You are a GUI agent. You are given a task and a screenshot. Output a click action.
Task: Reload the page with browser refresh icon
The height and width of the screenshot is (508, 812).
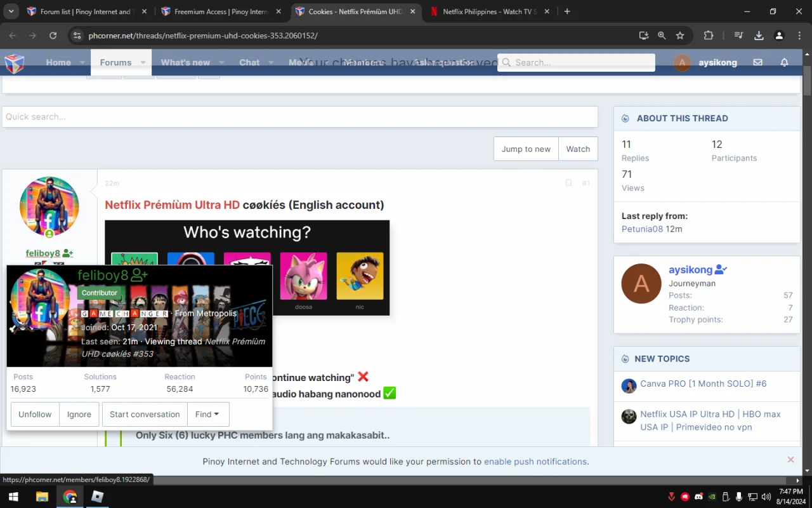53,36
